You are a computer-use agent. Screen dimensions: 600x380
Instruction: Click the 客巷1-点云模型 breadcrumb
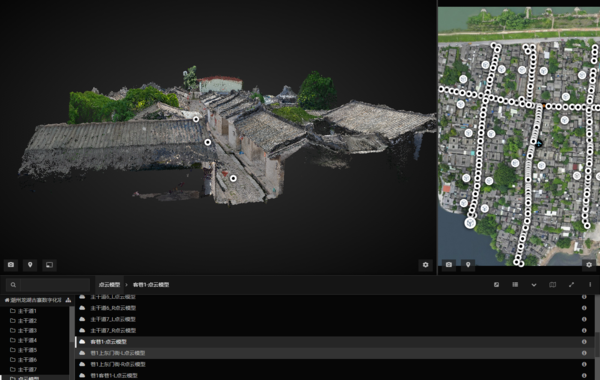(x=151, y=285)
